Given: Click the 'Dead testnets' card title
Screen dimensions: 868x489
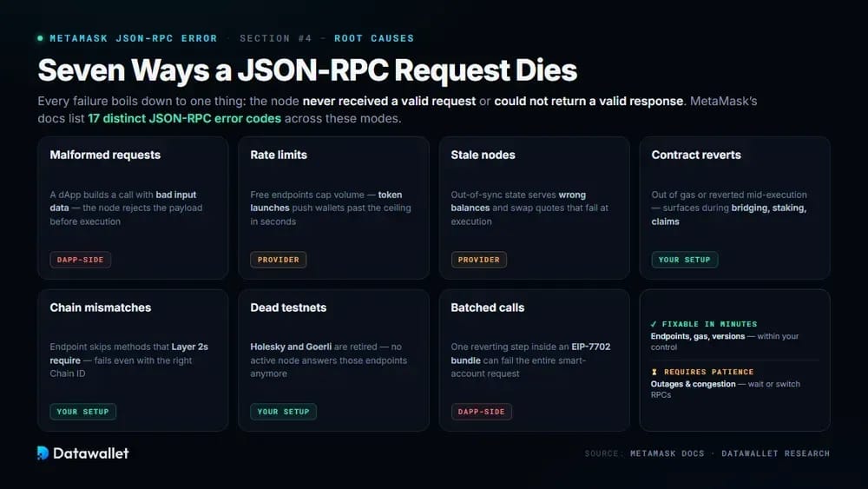Looking at the screenshot, I should [x=288, y=307].
